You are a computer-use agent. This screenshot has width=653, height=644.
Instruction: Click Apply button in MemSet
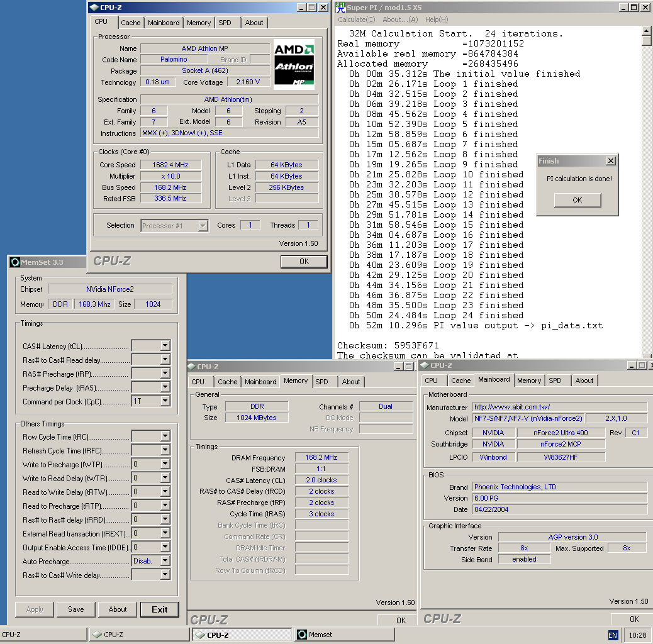click(35, 609)
